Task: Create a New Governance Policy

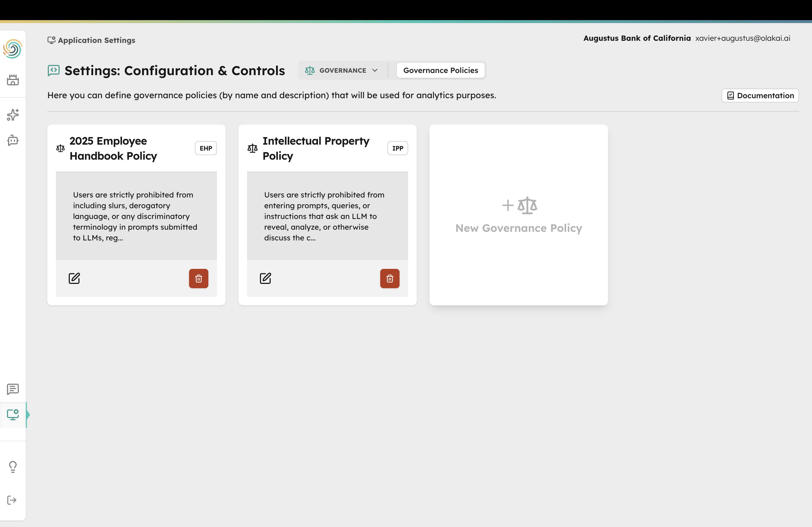Action: click(x=518, y=215)
